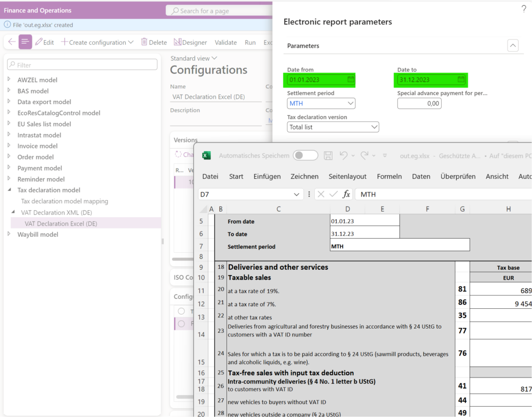
Task: Click the help question mark icon
Action: pyautogui.click(x=524, y=8)
